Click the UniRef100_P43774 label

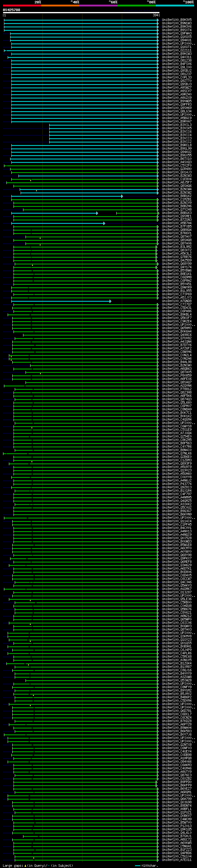[177, 484]
